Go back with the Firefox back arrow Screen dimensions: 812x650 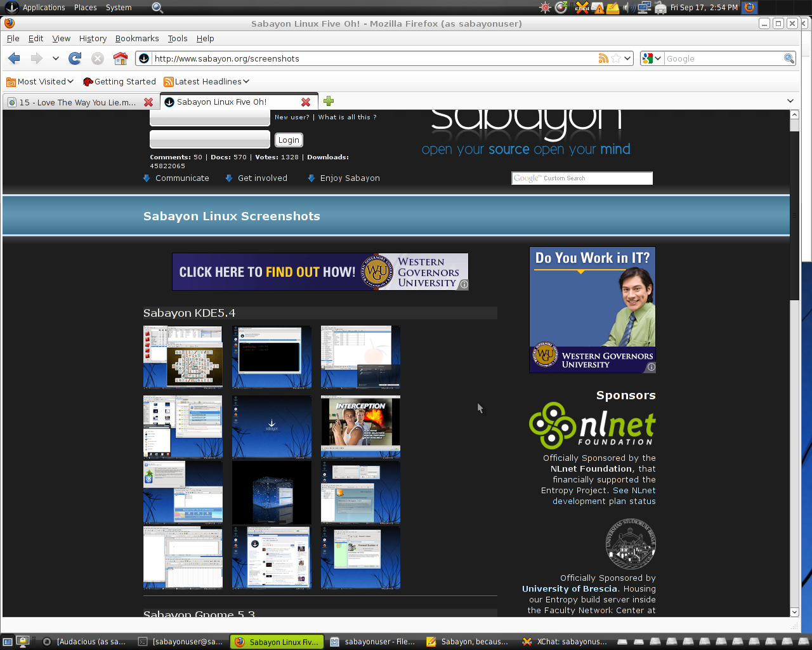tap(14, 58)
